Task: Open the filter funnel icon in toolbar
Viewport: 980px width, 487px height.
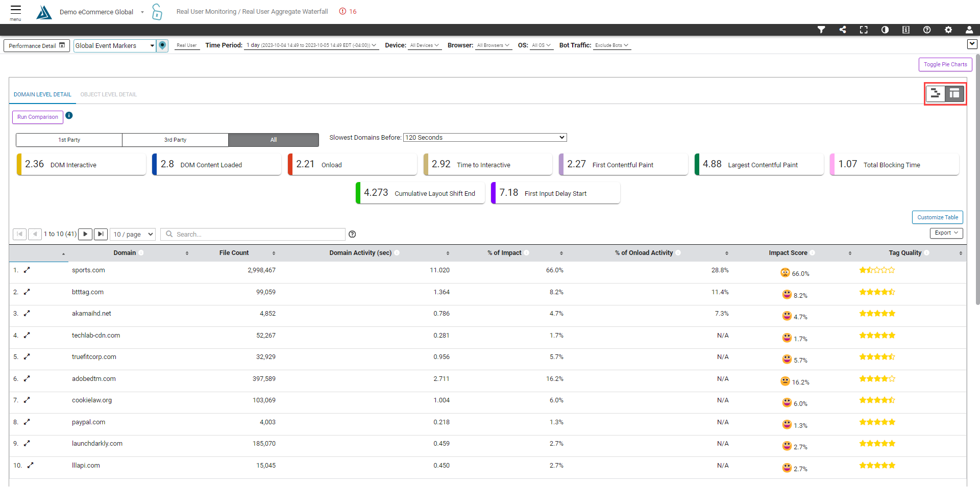Action: pyautogui.click(x=821, y=30)
